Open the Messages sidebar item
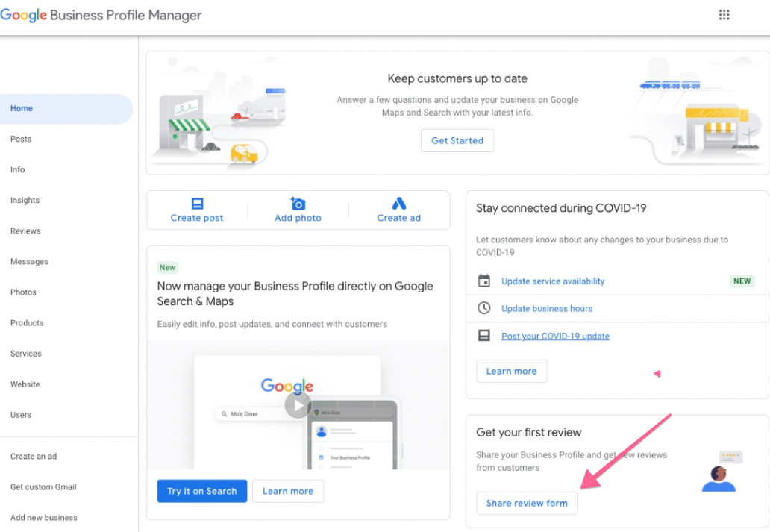 pos(29,262)
